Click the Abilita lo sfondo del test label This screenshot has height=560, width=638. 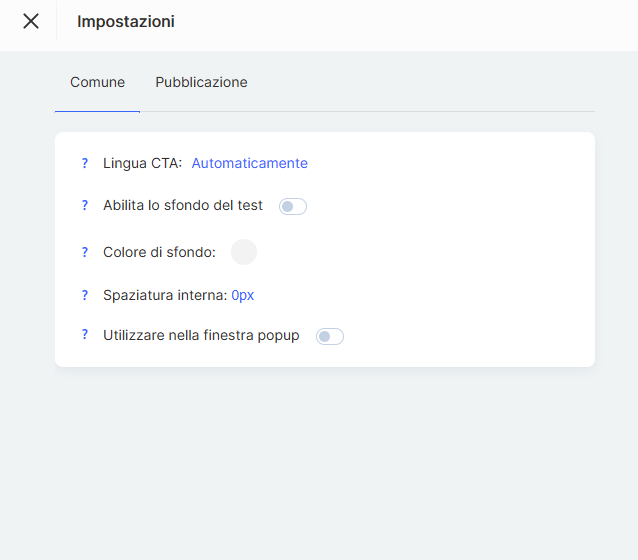[183, 205]
